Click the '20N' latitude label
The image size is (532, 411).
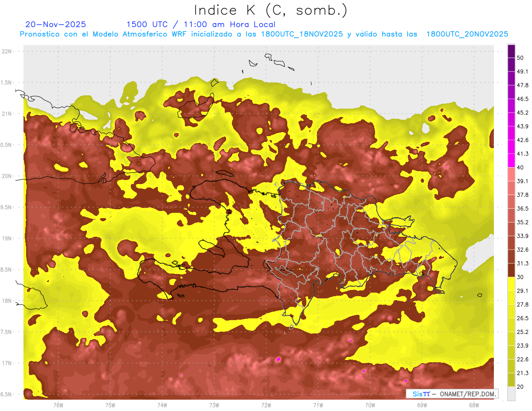click(x=8, y=176)
